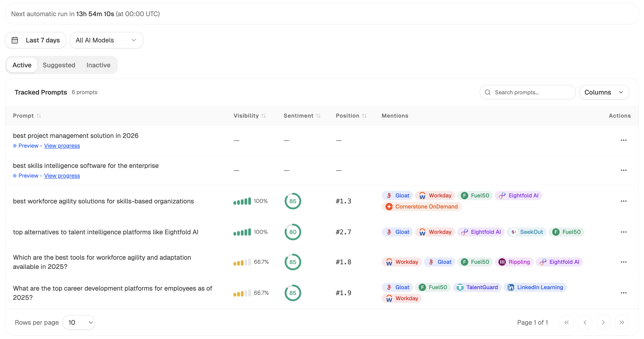Click Workday mention in workforce agility tools 2025 row

(x=402, y=262)
